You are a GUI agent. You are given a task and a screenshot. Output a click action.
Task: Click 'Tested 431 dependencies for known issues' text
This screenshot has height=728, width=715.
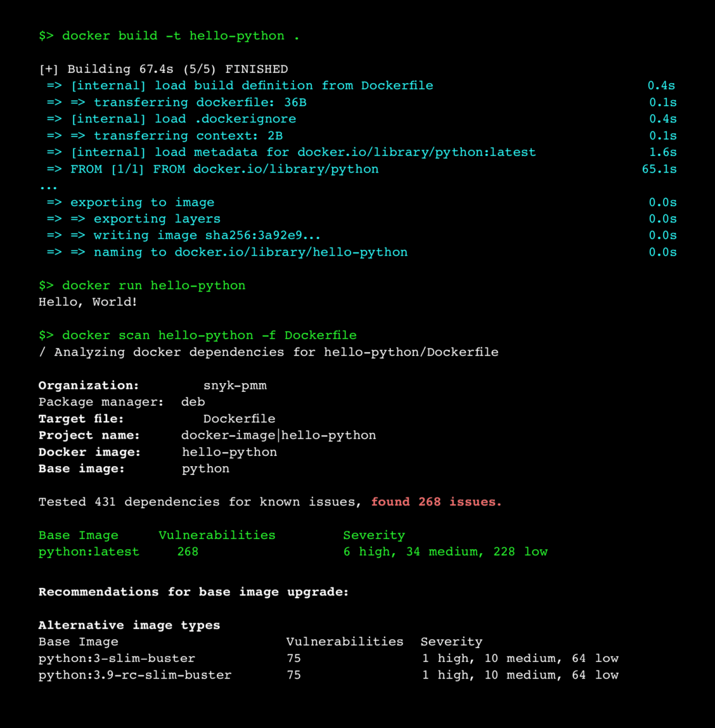200,502
